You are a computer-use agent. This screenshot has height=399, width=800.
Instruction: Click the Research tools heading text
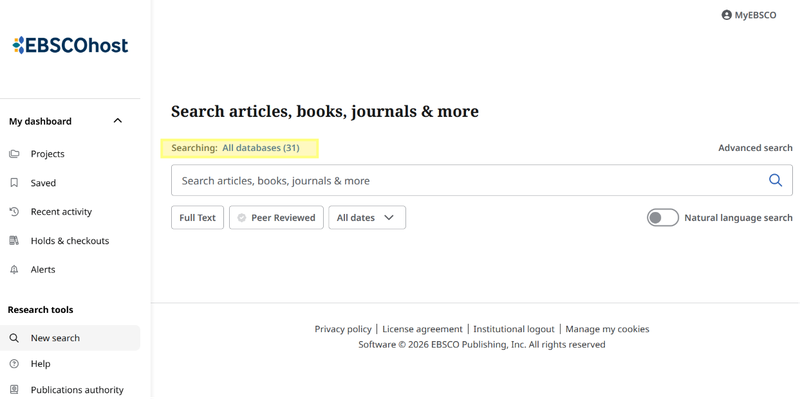click(40, 310)
